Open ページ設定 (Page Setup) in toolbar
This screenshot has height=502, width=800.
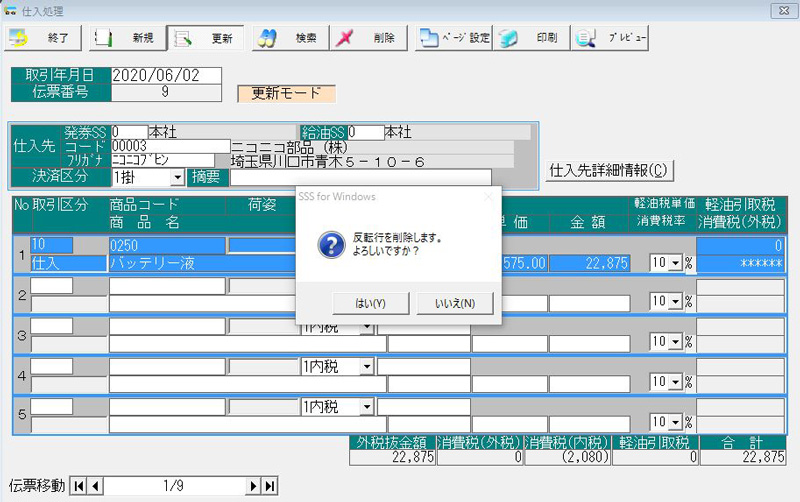tap(455, 39)
